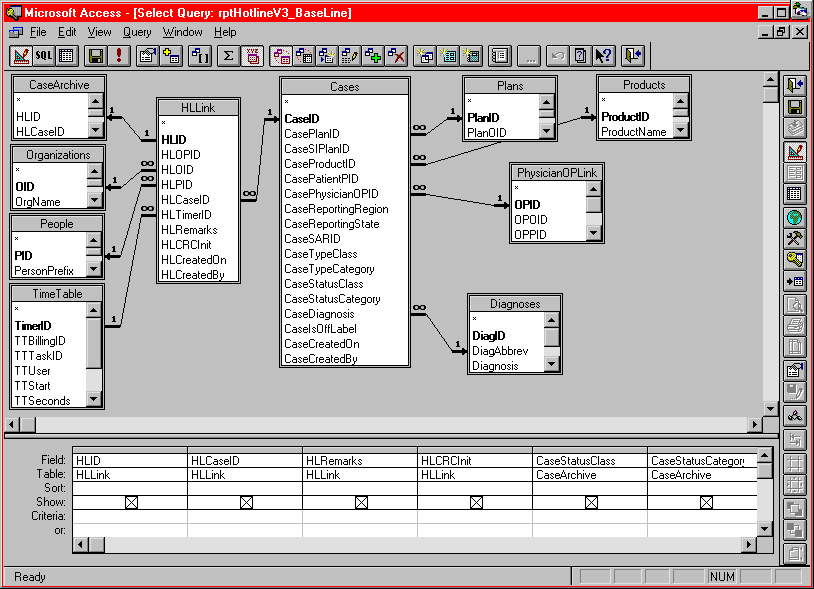Click down arrow in Organizations field list
The width and height of the screenshot is (814, 589).
[94, 200]
